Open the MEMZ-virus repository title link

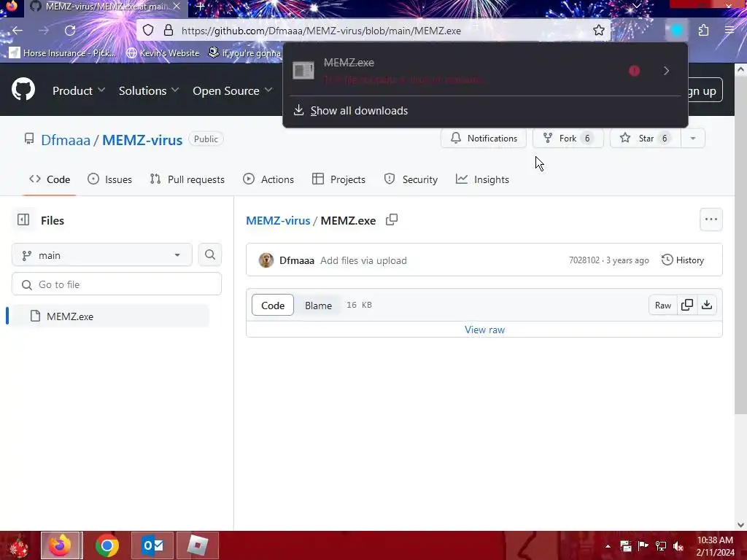pyautogui.click(x=142, y=140)
